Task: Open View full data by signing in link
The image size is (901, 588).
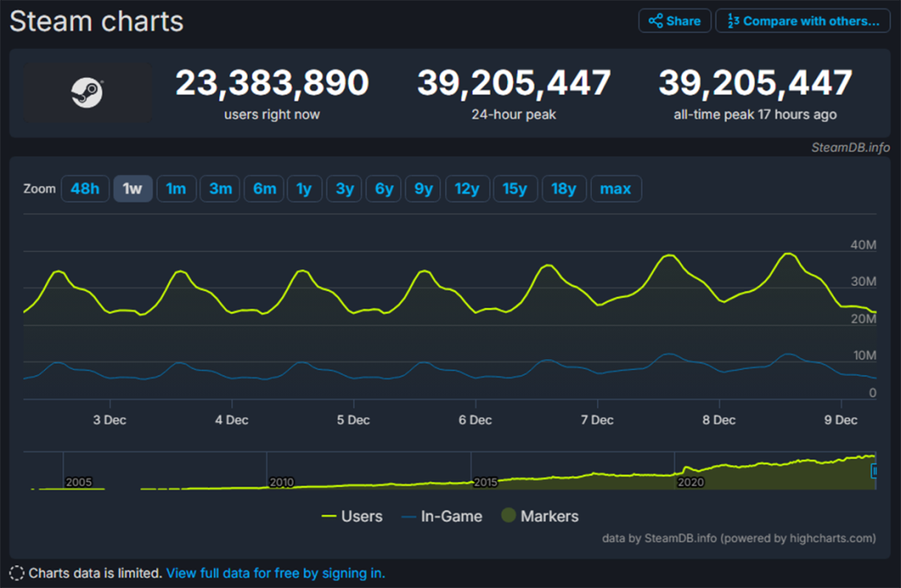Action: click(x=275, y=573)
